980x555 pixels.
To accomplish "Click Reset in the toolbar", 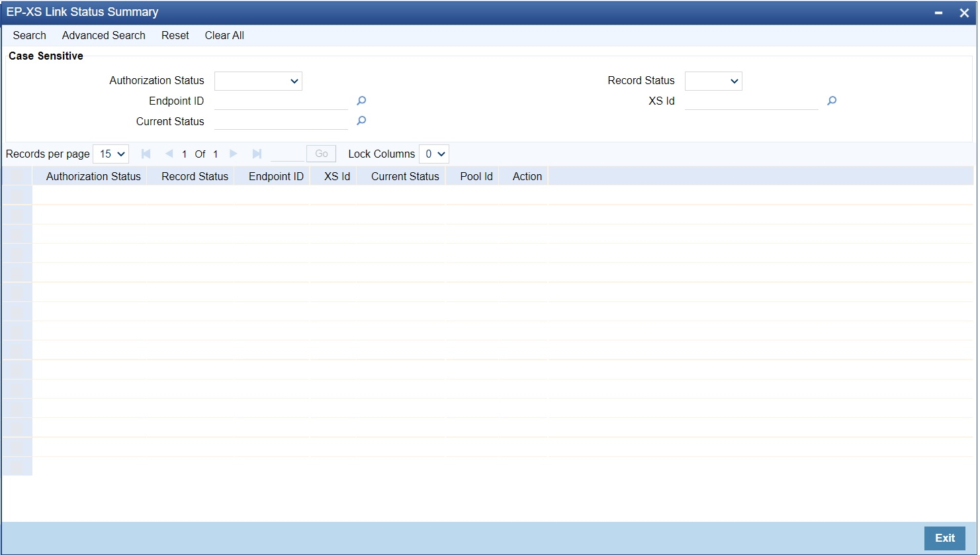I will coord(175,35).
